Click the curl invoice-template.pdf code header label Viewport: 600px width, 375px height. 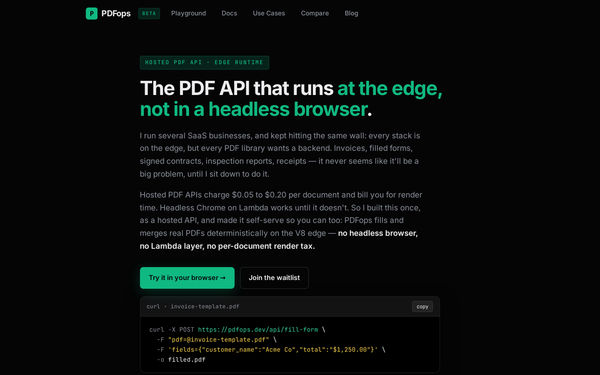point(193,307)
